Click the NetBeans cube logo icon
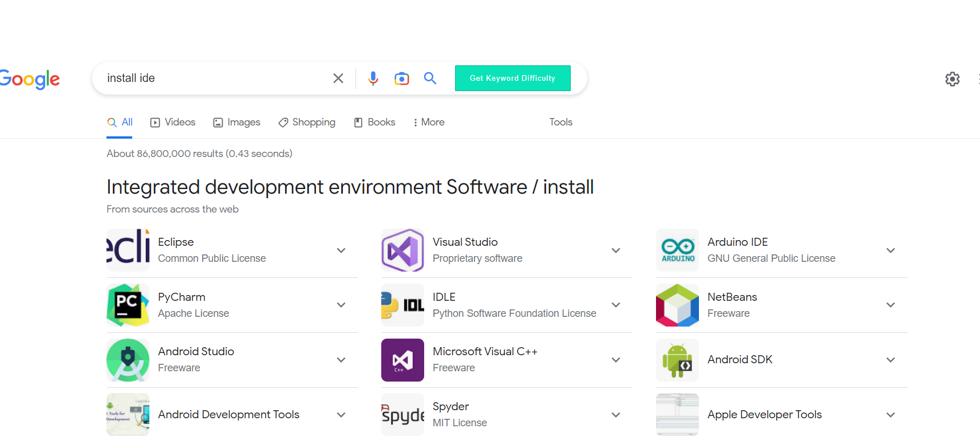Image resolution: width=980 pixels, height=436 pixels. pyautogui.click(x=677, y=305)
